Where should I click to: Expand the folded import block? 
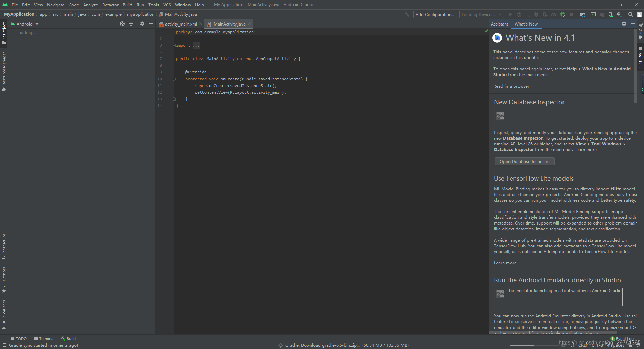click(174, 45)
